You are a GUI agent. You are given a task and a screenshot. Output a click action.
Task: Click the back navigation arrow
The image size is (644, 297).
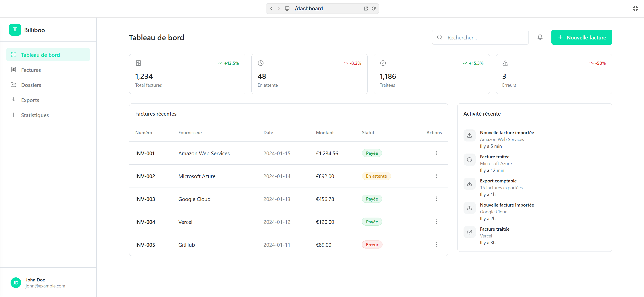(x=271, y=8)
